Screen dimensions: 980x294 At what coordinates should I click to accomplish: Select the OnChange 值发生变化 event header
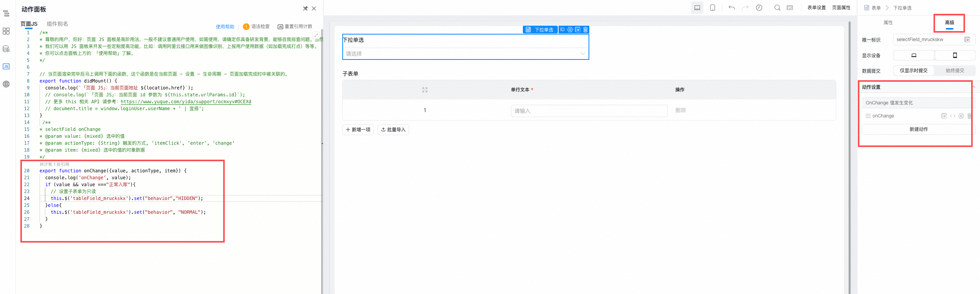click(918, 103)
